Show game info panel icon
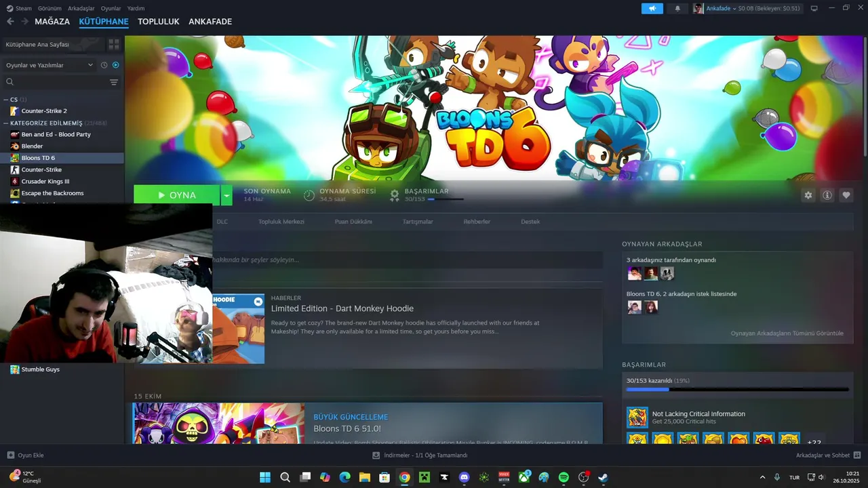The width and height of the screenshot is (868, 488). 827,195
